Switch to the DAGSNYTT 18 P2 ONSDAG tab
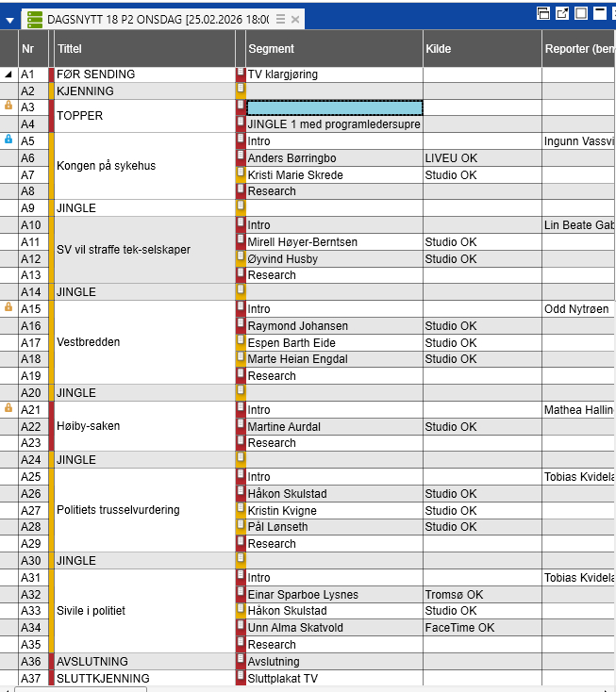 [156, 19]
